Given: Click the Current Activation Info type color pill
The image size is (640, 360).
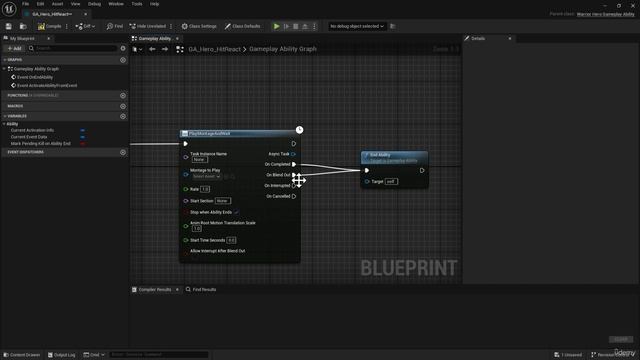Looking at the screenshot, I should [x=82, y=130].
